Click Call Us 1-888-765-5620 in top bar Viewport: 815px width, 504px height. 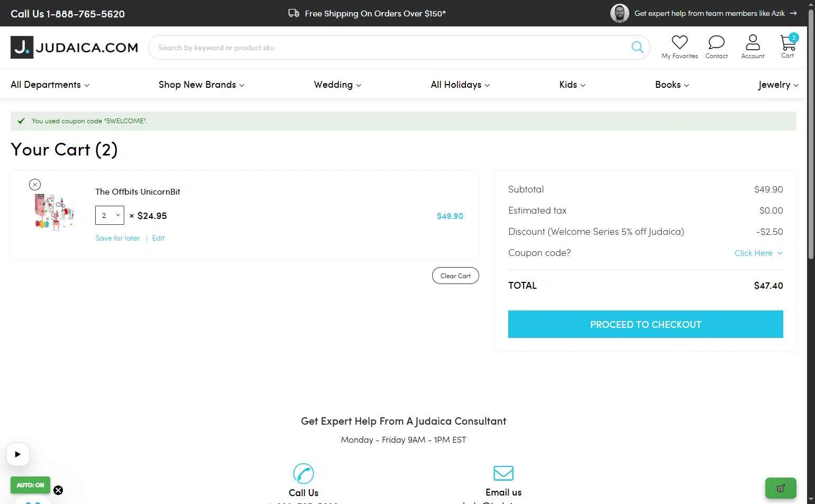pyautogui.click(x=68, y=14)
